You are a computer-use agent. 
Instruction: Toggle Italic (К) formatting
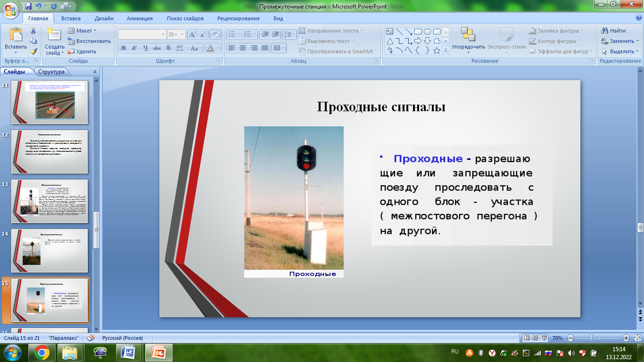pyautogui.click(x=134, y=48)
